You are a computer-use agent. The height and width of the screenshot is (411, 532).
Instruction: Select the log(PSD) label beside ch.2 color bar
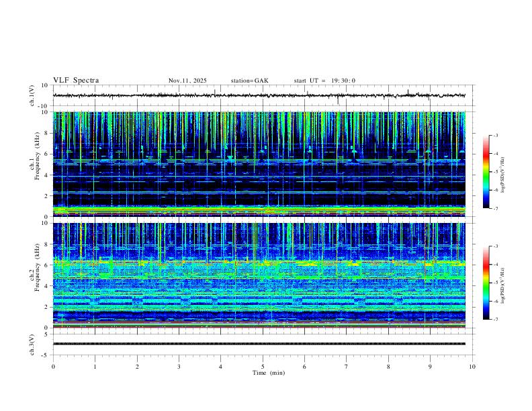click(x=503, y=285)
